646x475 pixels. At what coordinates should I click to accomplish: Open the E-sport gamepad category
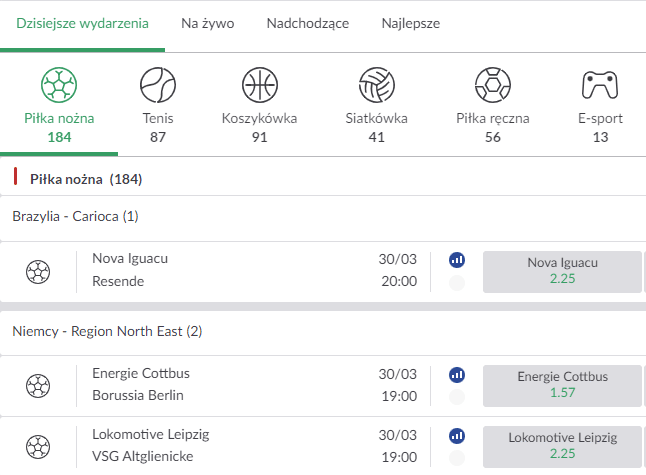coord(600,86)
